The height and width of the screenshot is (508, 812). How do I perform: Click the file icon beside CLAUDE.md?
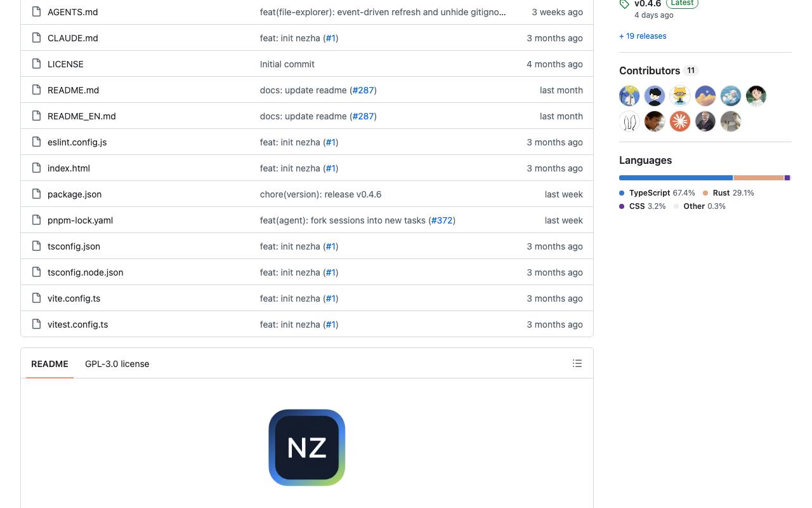pos(36,38)
